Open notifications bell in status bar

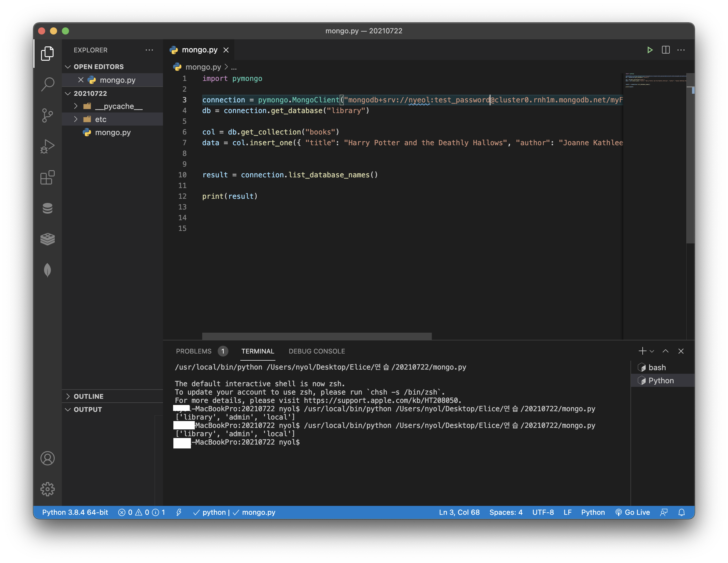[681, 512]
